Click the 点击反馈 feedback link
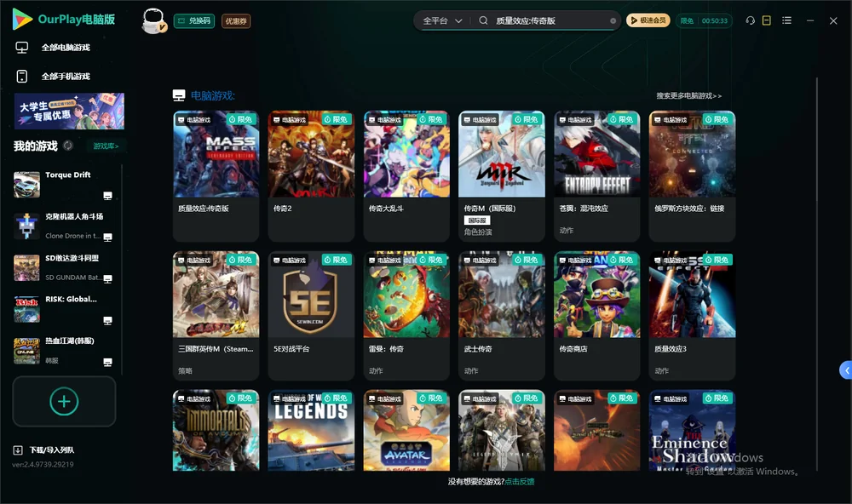 (520, 481)
